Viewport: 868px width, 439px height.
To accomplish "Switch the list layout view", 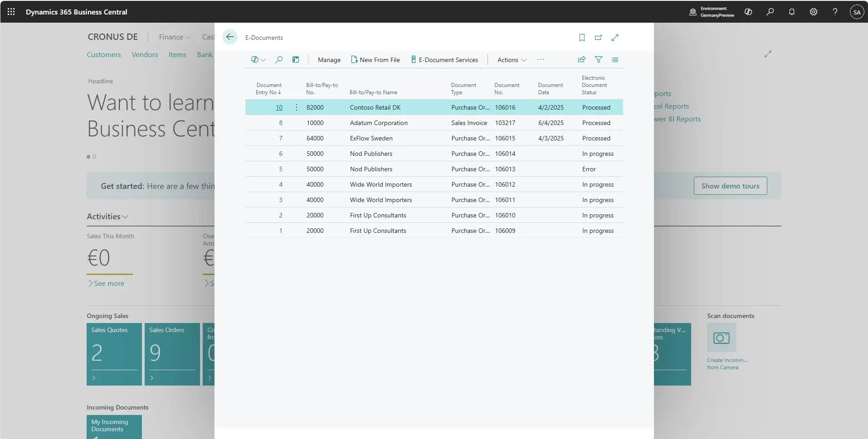I will 615,59.
